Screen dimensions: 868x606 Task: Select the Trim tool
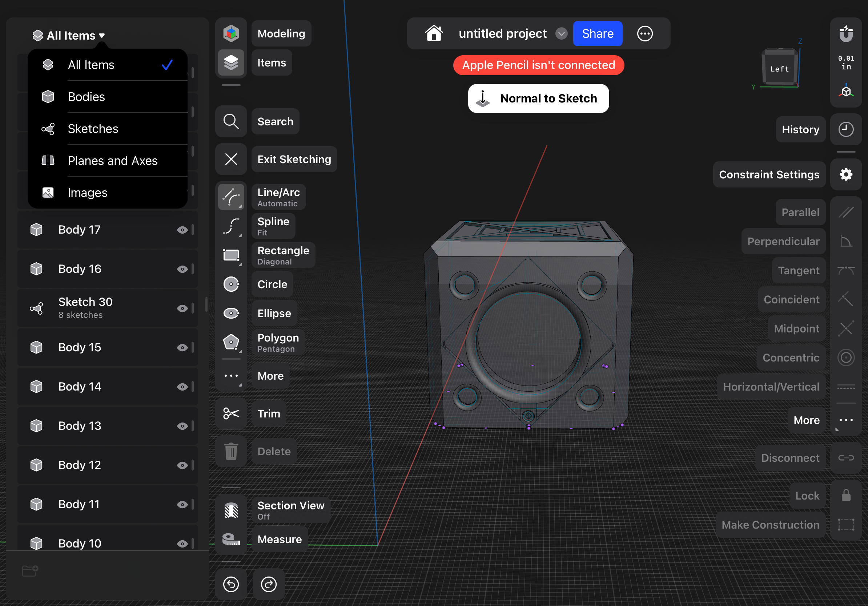[269, 413]
